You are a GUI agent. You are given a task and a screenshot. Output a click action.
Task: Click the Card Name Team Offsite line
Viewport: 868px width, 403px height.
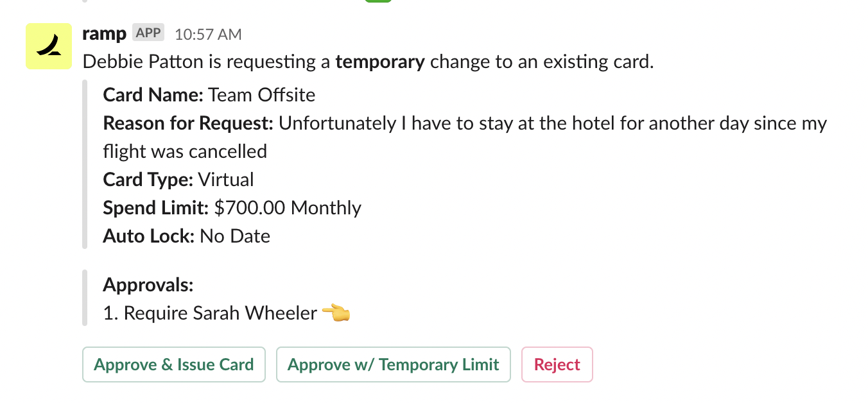[x=209, y=96]
